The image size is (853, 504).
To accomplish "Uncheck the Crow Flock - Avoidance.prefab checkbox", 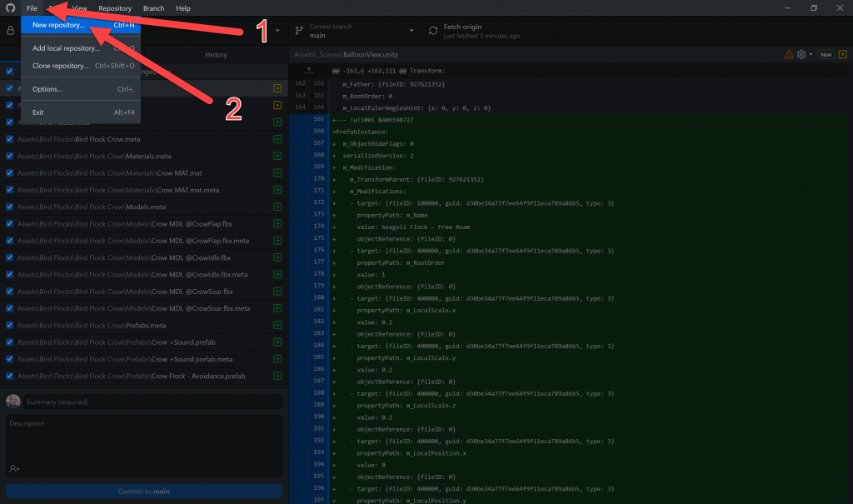I will 9,376.
